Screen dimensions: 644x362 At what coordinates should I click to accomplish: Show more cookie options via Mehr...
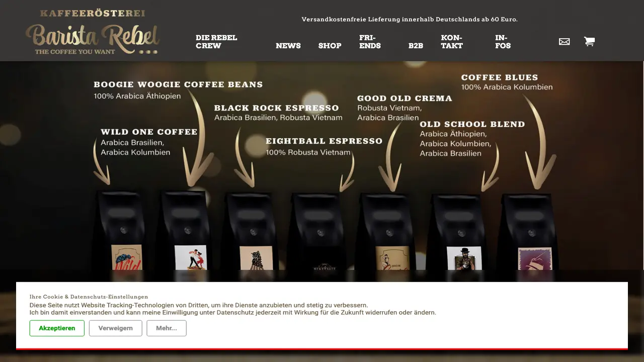pos(167,328)
